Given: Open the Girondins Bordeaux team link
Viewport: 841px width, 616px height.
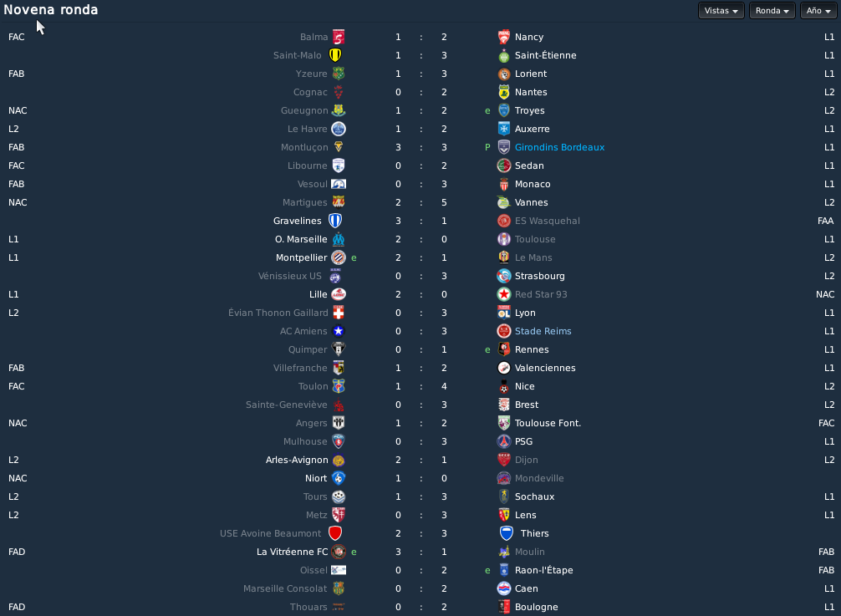Looking at the screenshot, I should (559, 147).
